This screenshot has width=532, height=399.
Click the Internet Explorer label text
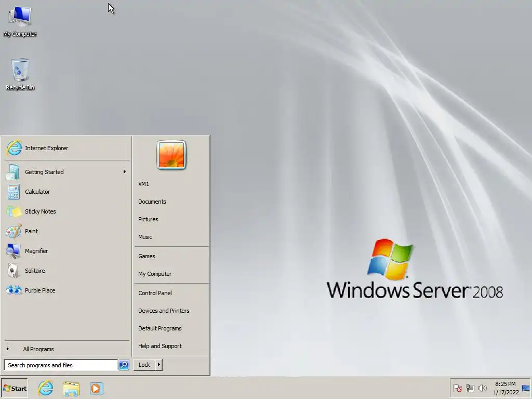click(46, 148)
